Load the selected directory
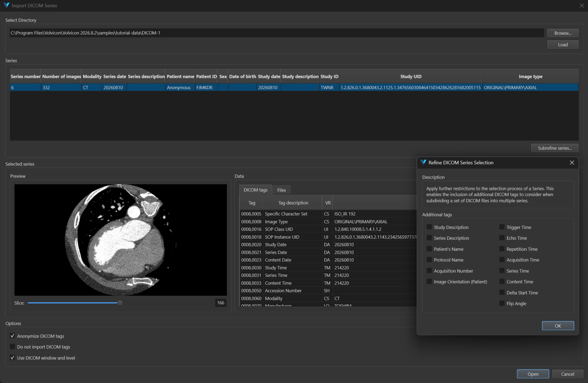Image resolution: width=588 pixels, height=383 pixels. [563, 45]
